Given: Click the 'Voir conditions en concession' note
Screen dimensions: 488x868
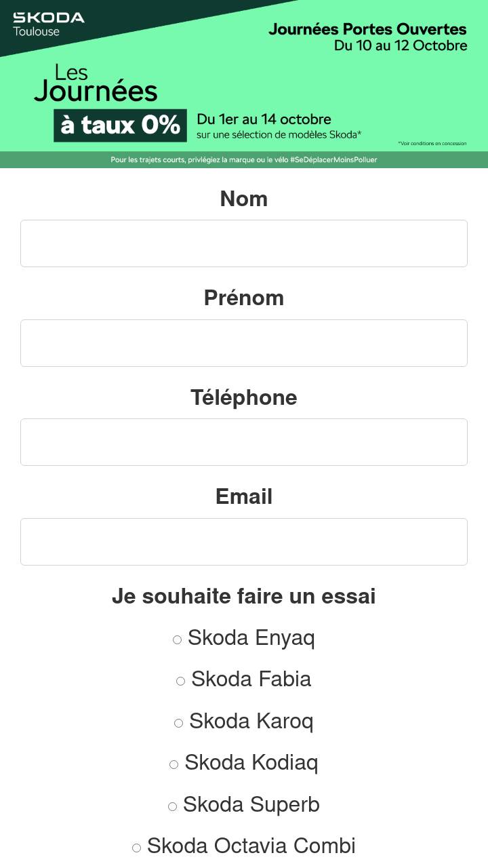Looking at the screenshot, I should point(432,144).
